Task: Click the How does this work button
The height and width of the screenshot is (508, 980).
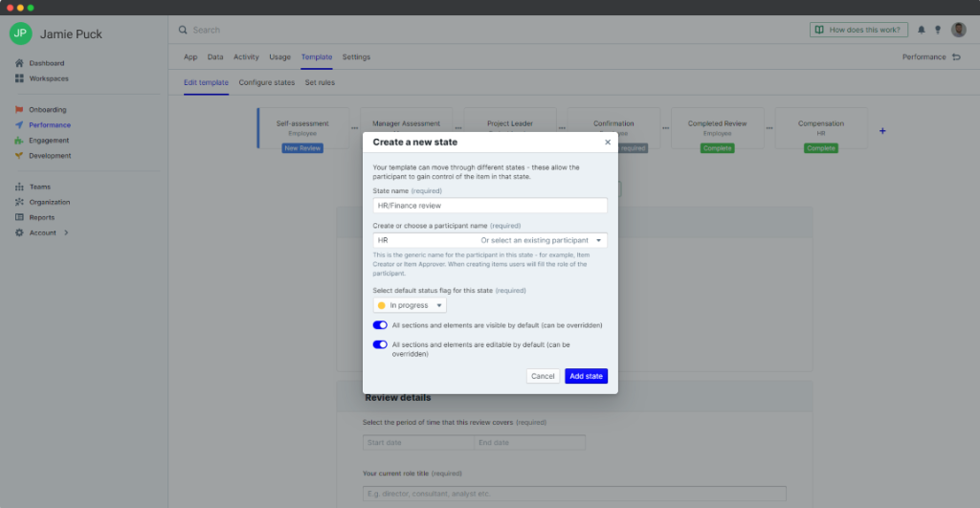Action: 858,30
